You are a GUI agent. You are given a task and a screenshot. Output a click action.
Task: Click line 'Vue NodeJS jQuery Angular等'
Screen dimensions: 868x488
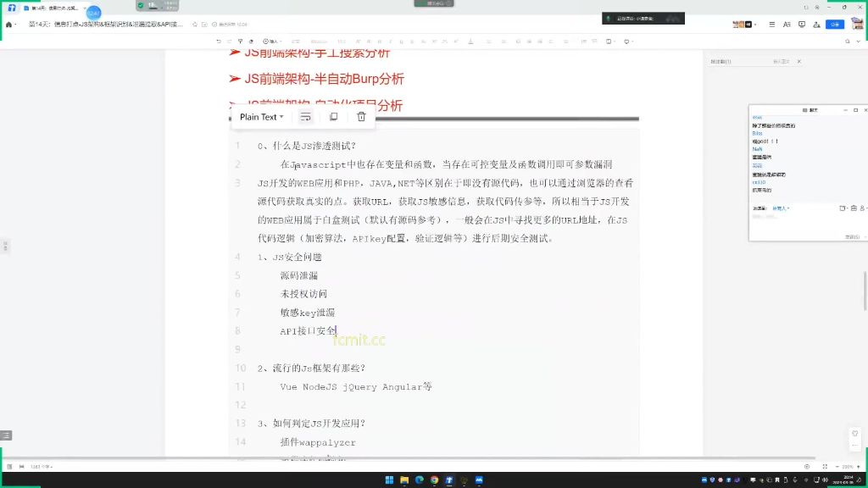356,386
